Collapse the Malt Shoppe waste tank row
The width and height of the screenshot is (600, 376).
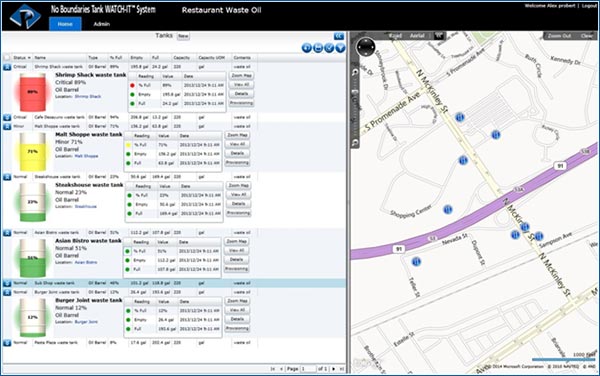click(7, 126)
